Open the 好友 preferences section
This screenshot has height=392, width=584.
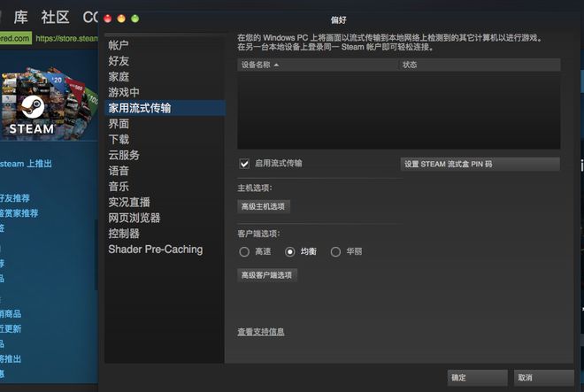click(x=119, y=61)
